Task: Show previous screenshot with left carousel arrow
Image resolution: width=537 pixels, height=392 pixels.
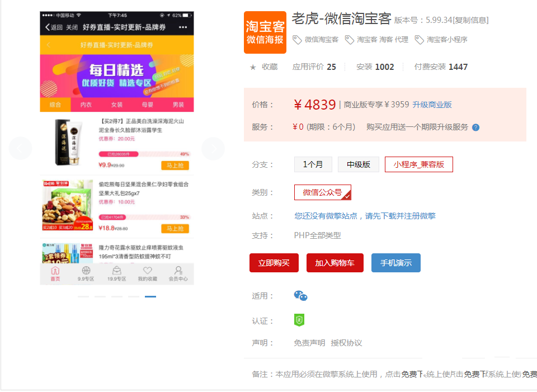Action: [x=20, y=148]
